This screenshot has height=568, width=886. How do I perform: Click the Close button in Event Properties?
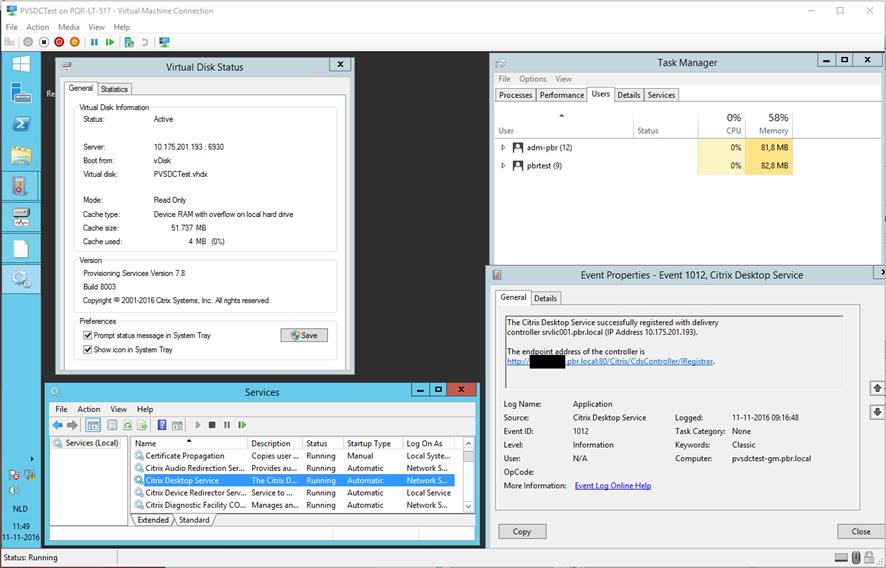(x=861, y=531)
